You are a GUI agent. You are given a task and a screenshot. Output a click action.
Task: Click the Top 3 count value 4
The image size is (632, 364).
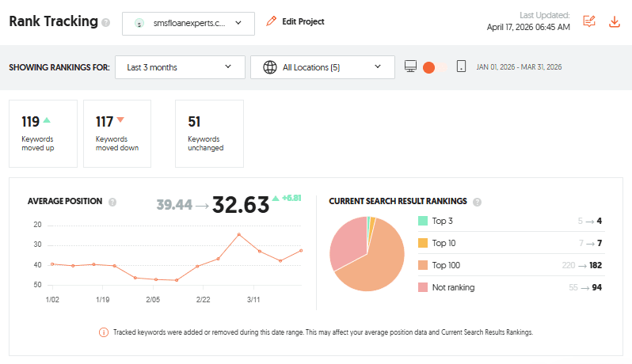pyautogui.click(x=600, y=221)
